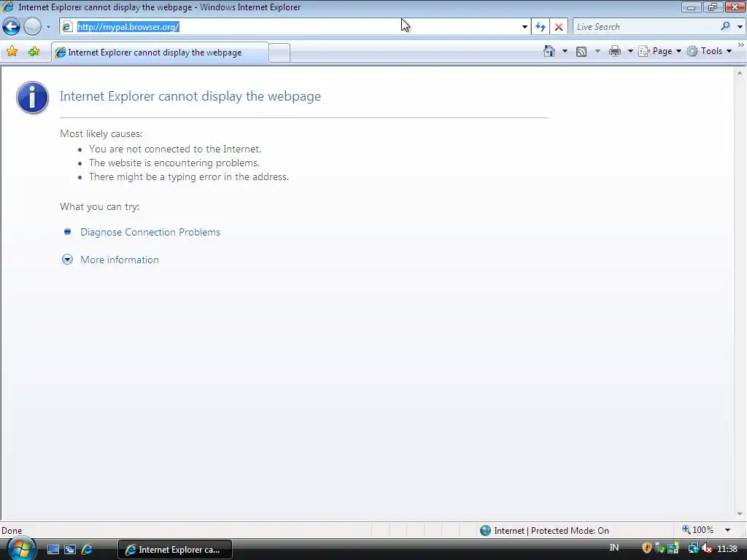Open the Page menu
The height and width of the screenshot is (560, 747).
(659, 51)
